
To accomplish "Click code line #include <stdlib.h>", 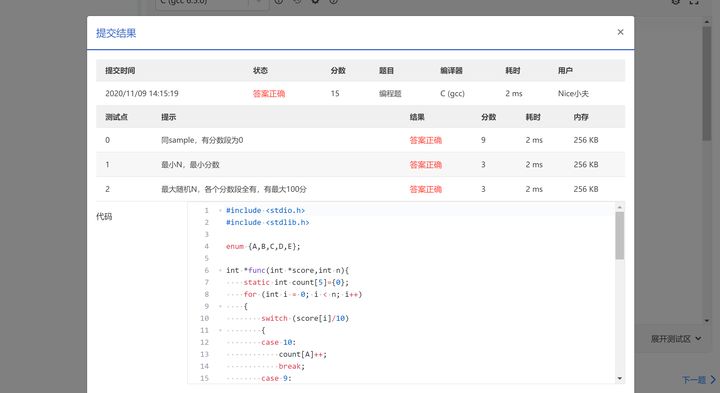I will (x=268, y=222).
